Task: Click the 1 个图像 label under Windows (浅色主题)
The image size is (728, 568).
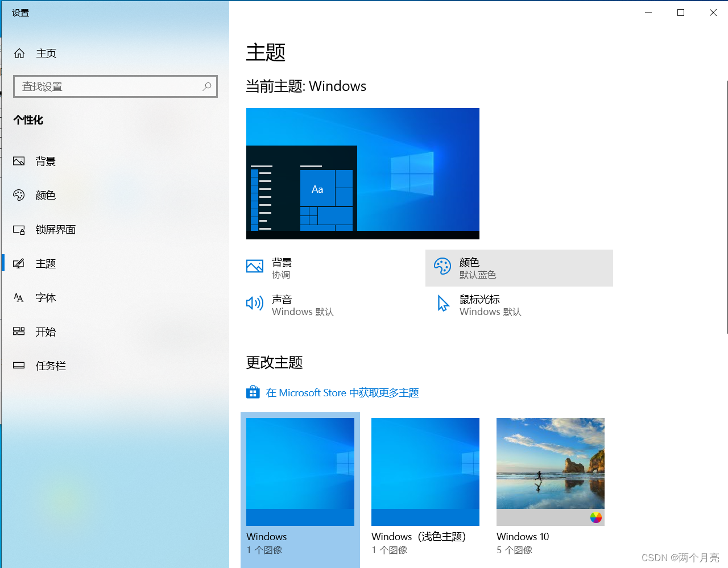Action: click(390, 550)
